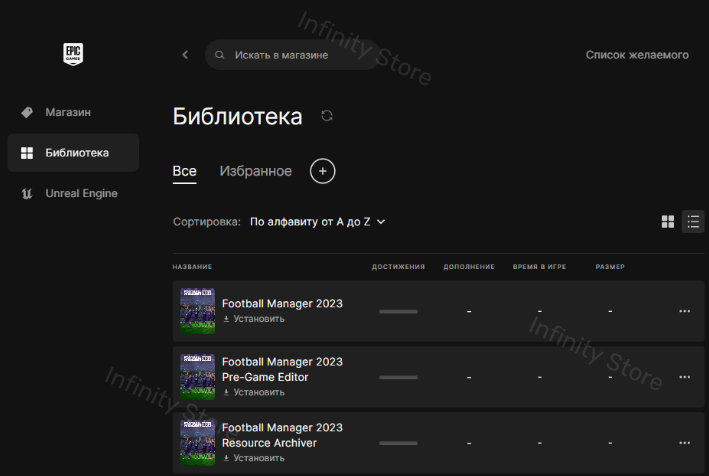This screenshot has width=709, height=476.
Task: Open the sort order dropdown
Action: click(317, 222)
